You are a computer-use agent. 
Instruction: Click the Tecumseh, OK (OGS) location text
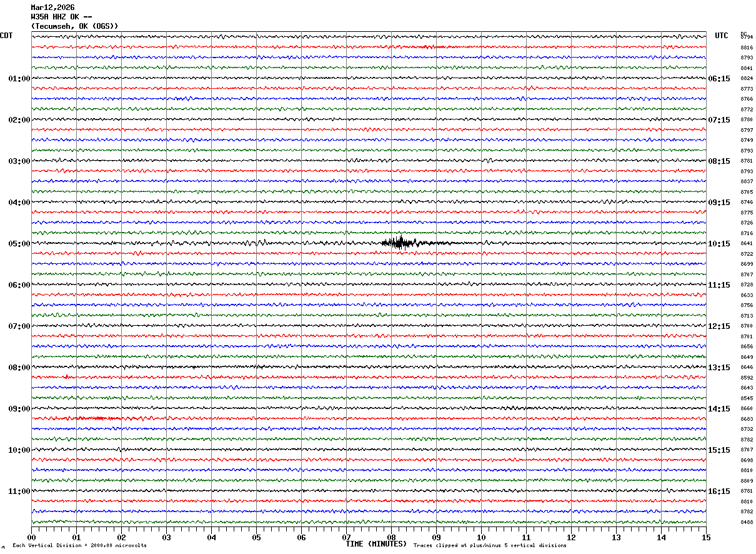74,26
